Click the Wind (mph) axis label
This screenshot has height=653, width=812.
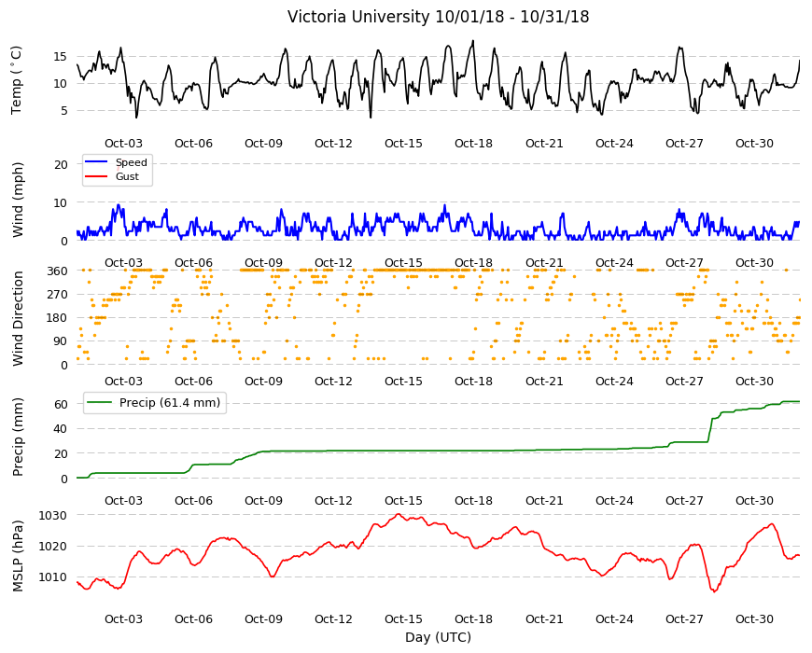tap(18, 200)
